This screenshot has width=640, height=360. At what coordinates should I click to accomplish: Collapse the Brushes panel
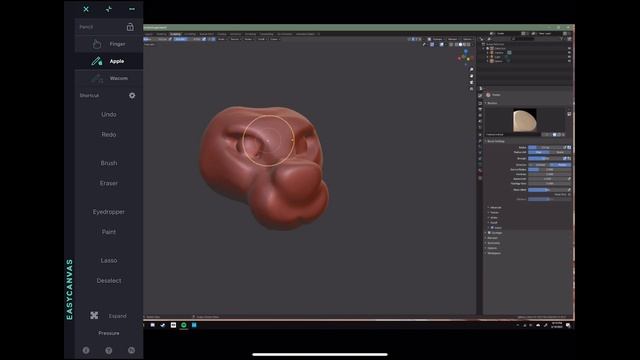(491, 103)
